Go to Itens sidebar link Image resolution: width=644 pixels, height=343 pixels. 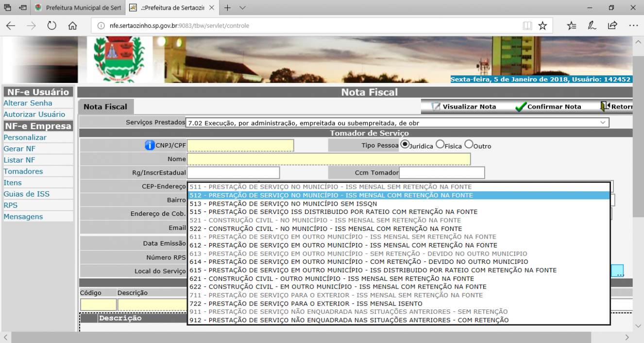(13, 182)
